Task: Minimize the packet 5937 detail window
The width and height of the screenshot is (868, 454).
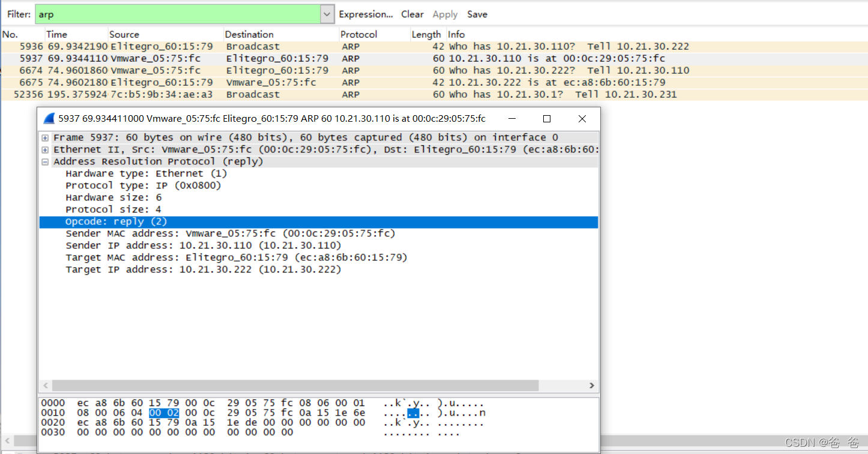Action: tap(511, 119)
